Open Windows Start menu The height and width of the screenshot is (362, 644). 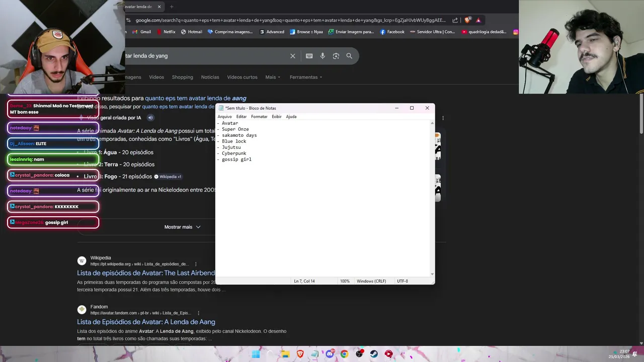click(256, 354)
